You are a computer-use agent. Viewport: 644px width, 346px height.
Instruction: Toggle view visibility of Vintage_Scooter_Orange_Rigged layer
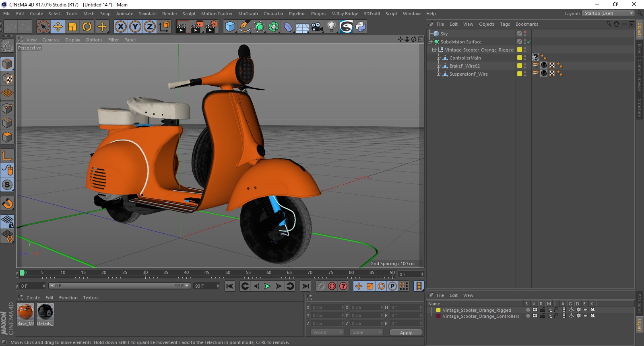coord(535,310)
